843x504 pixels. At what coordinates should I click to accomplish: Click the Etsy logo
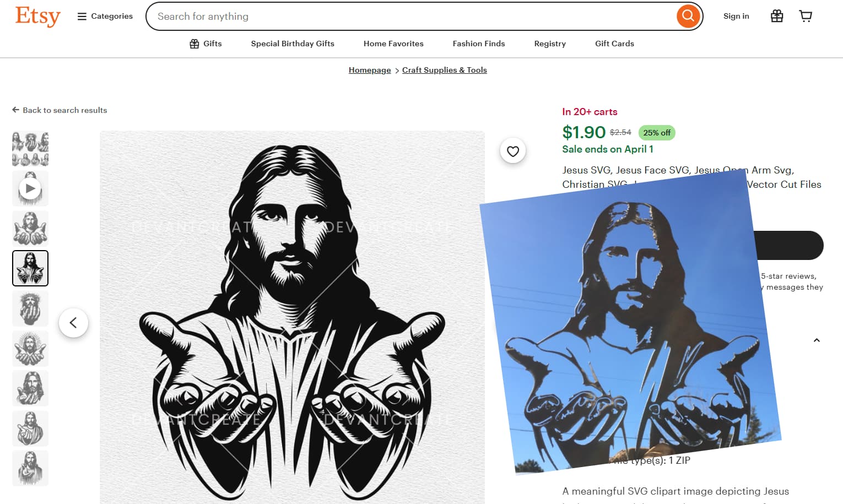(x=37, y=17)
